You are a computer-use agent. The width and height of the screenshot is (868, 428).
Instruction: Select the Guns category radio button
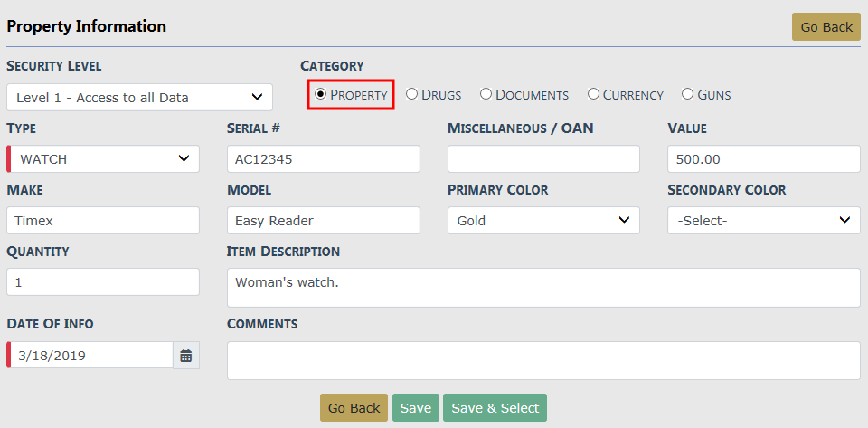[687, 94]
